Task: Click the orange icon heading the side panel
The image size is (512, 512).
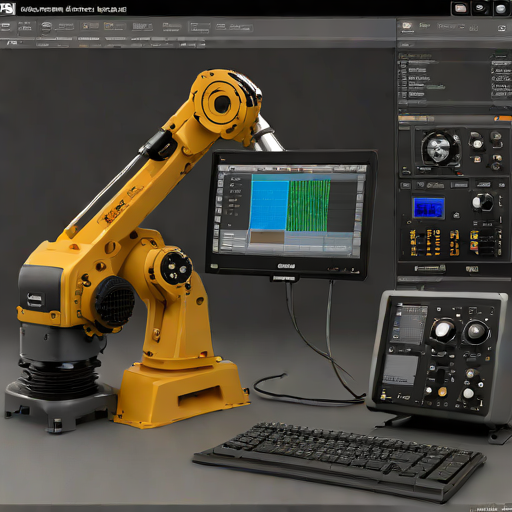Action: (x=407, y=26)
